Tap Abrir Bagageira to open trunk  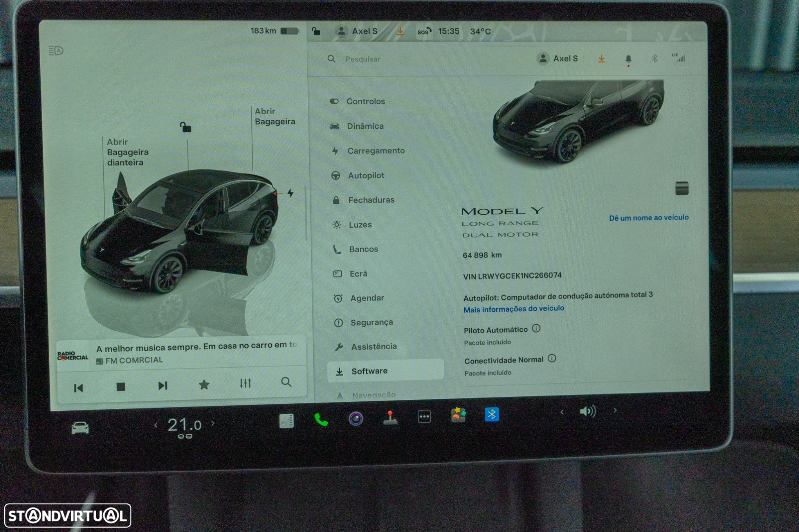pyautogui.click(x=275, y=117)
